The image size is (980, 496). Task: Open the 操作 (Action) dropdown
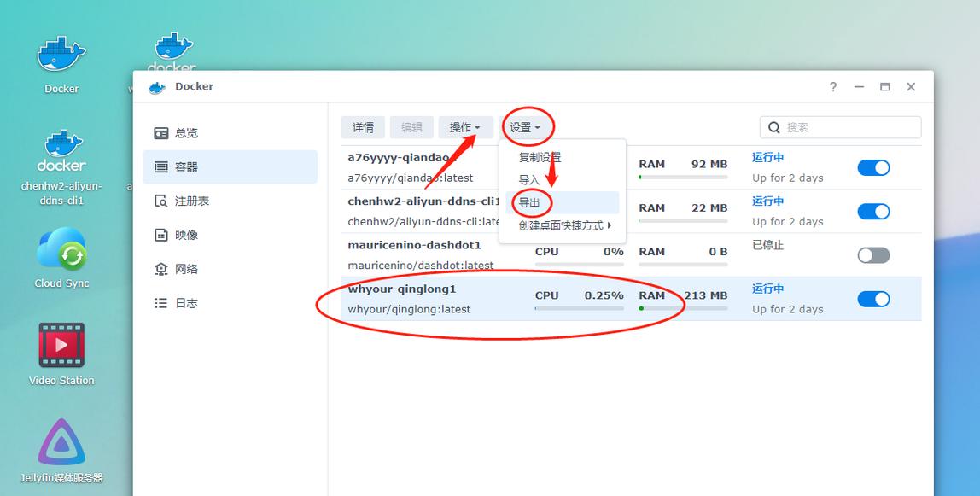tap(465, 126)
